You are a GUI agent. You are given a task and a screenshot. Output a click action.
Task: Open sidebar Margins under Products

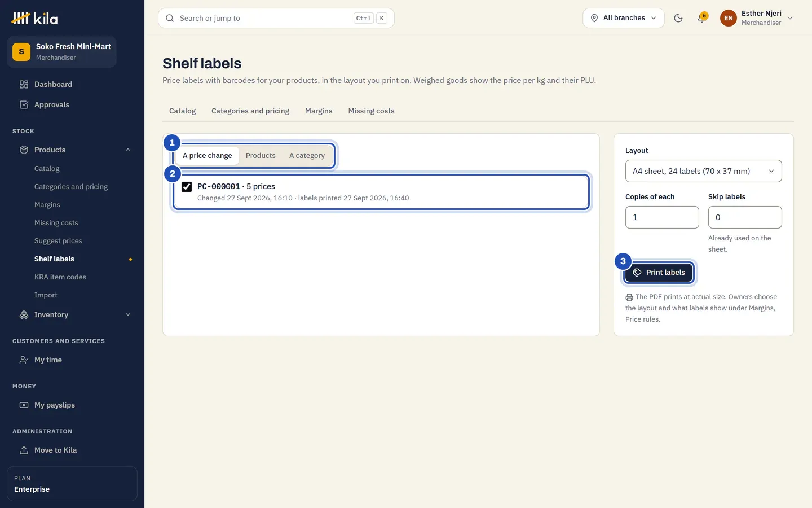(x=47, y=205)
